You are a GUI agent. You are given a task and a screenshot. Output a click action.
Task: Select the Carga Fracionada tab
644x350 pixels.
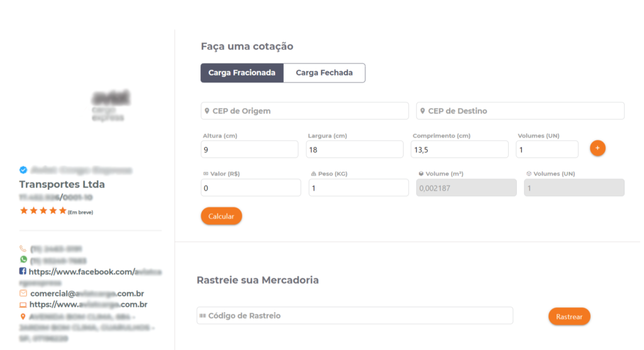coord(242,73)
